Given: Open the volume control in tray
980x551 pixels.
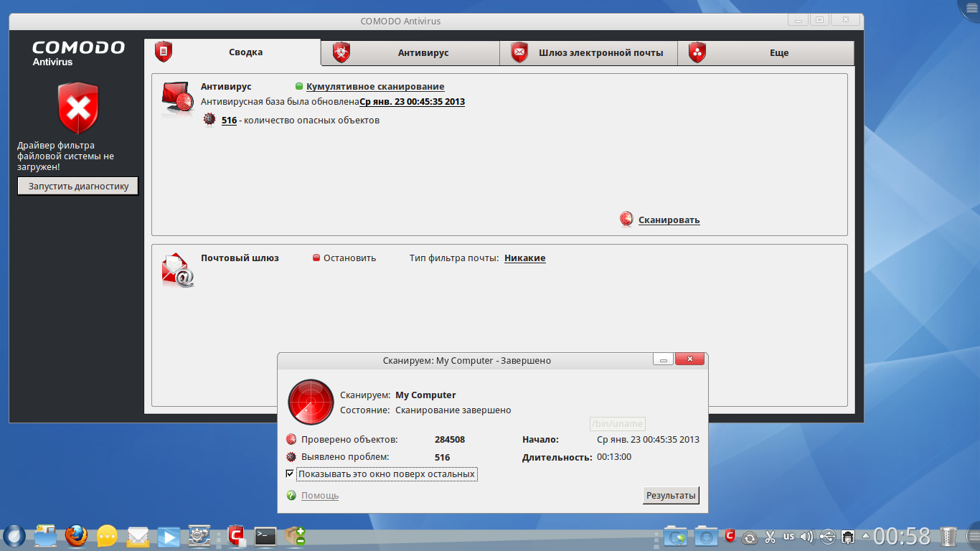Looking at the screenshot, I should (807, 536).
